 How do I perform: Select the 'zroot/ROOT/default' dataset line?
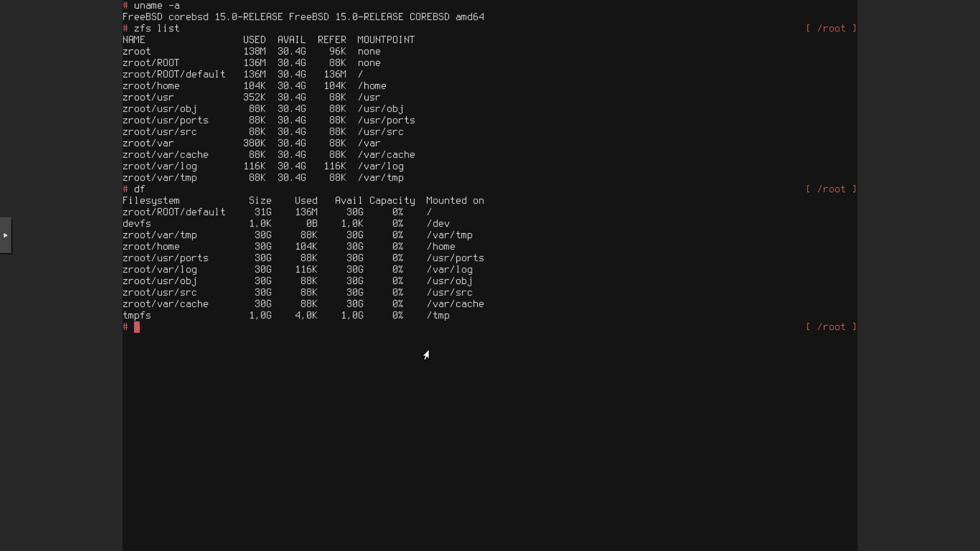pos(174,74)
